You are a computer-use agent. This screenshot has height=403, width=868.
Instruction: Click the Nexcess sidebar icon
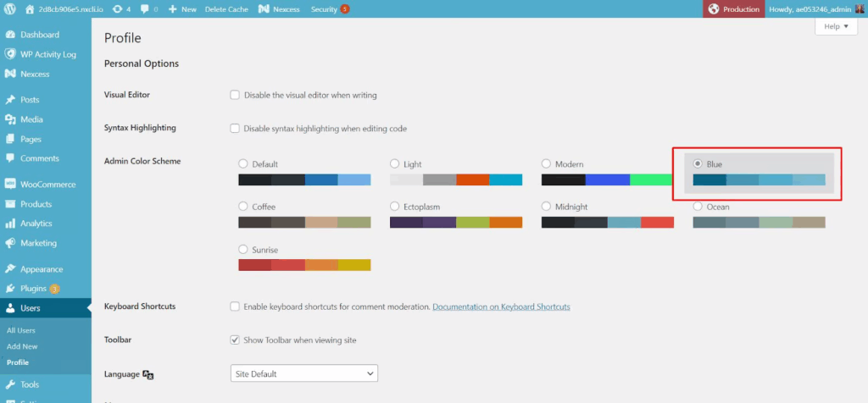click(10, 74)
